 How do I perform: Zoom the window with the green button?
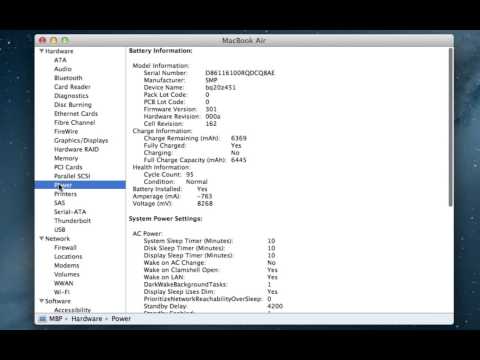(x=65, y=41)
